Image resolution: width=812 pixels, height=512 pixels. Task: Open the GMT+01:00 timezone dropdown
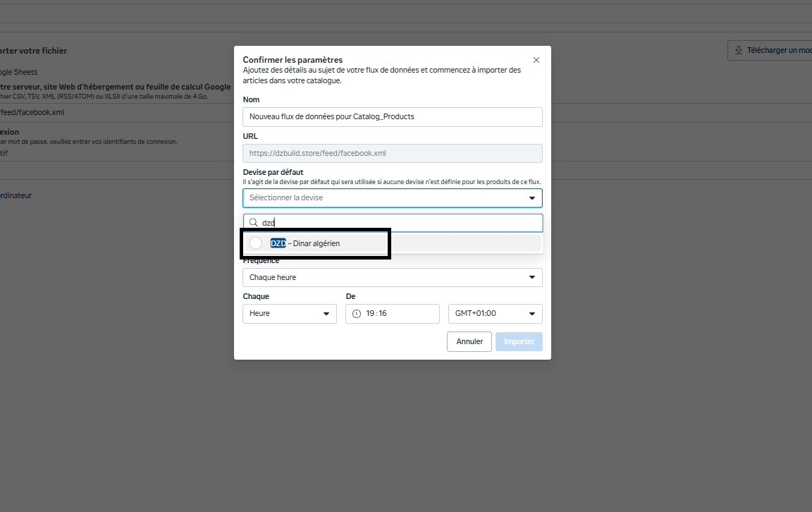(x=495, y=314)
